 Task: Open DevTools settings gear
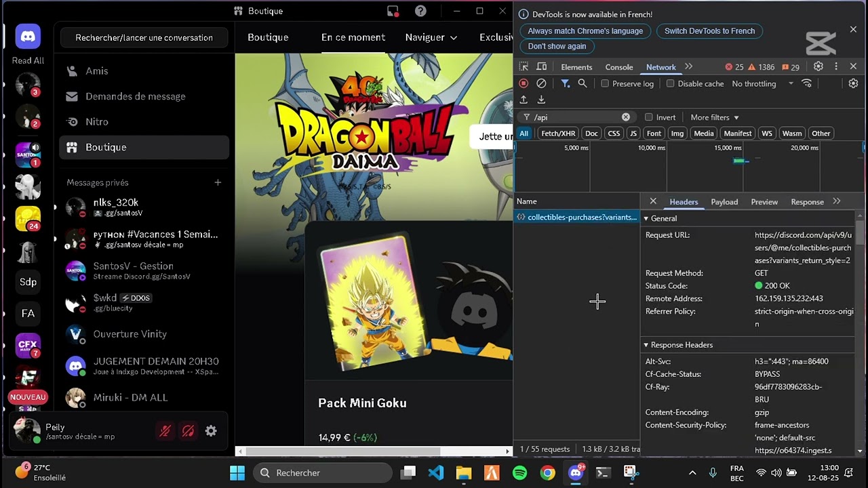click(818, 66)
